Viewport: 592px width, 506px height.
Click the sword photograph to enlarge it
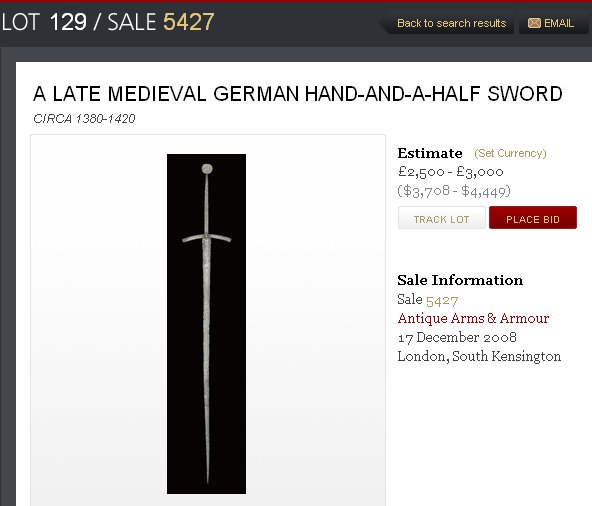(206, 324)
